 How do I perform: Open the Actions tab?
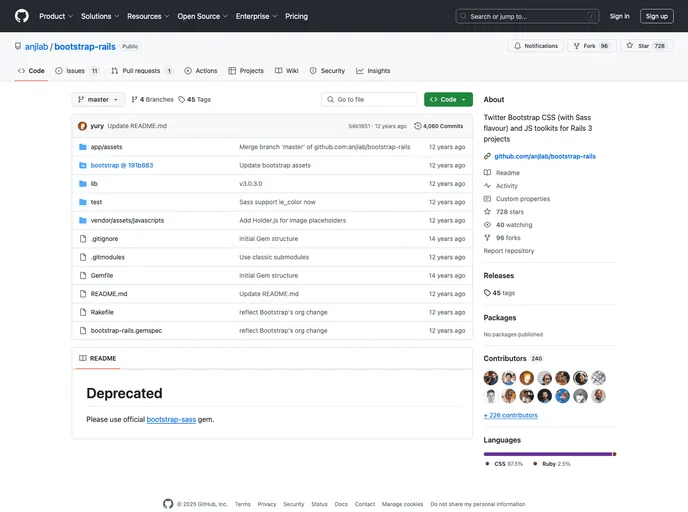pos(201,71)
